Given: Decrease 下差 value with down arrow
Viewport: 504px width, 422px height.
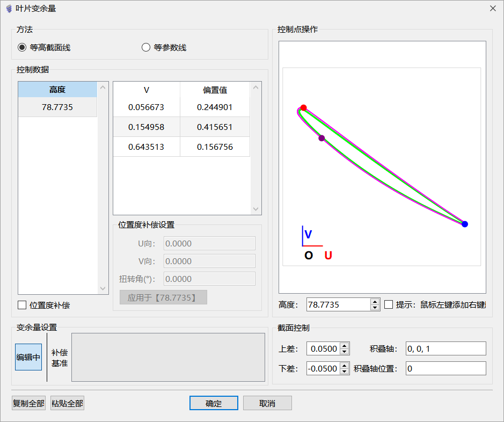Looking at the screenshot, I should coord(344,372).
